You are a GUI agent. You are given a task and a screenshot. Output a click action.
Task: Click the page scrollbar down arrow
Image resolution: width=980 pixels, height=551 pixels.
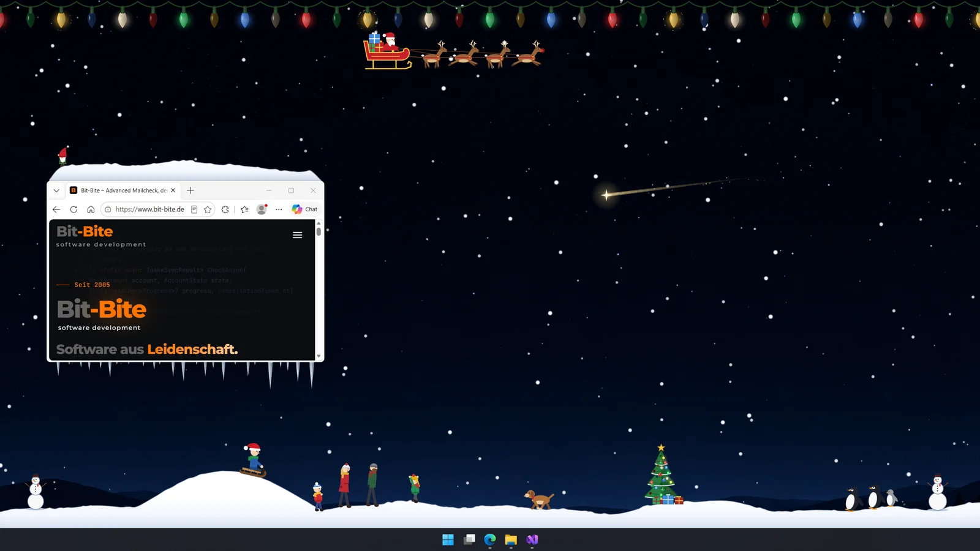(x=318, y=356)
